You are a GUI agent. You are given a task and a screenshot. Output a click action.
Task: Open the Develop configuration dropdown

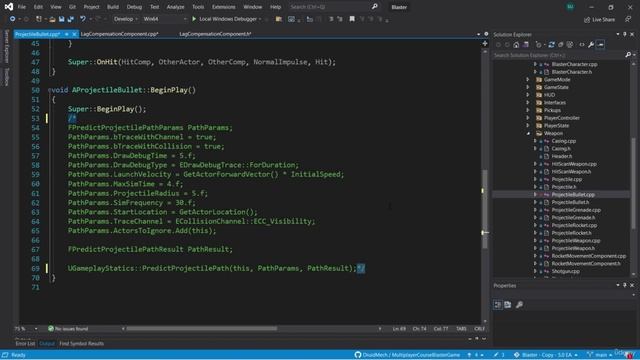(x=125, y=19)
